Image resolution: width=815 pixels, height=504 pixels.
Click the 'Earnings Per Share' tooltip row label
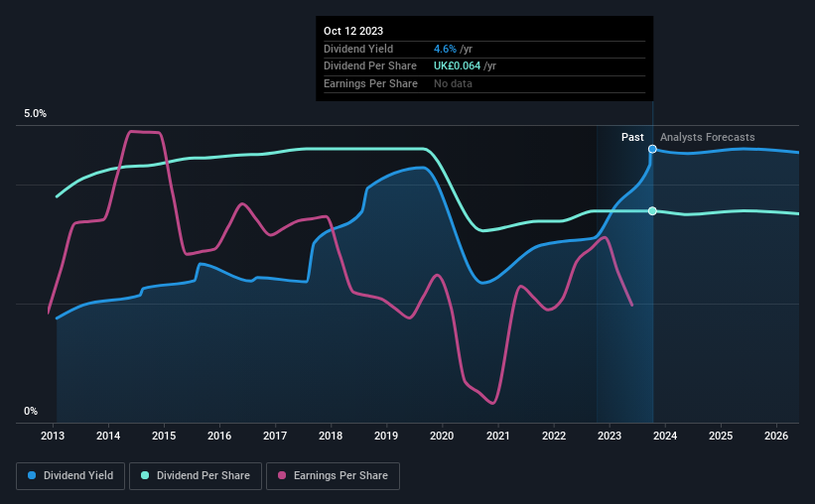pyautogui.click(x=370, y=83)
